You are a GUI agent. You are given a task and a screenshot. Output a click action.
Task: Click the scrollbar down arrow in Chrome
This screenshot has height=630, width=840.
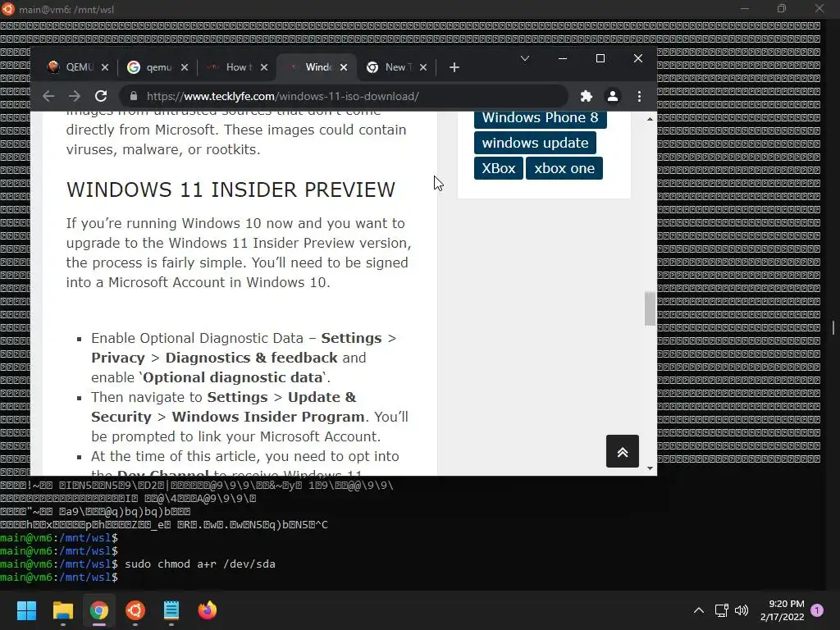(x=650, y=468)
